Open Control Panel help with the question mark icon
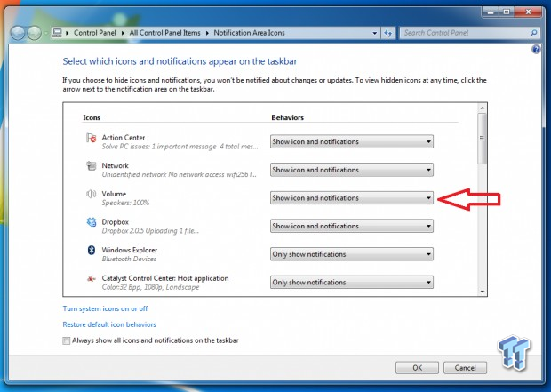 tap(536, 49)
